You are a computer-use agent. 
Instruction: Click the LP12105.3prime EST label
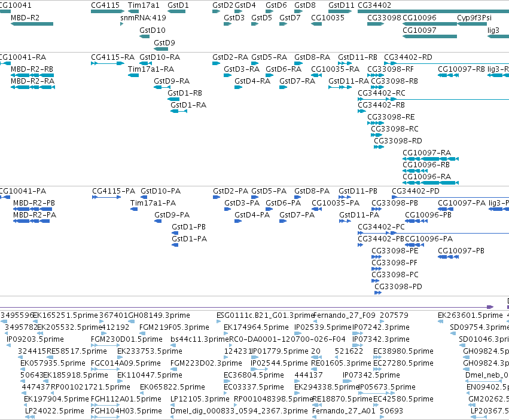click(x=200, y=399)
